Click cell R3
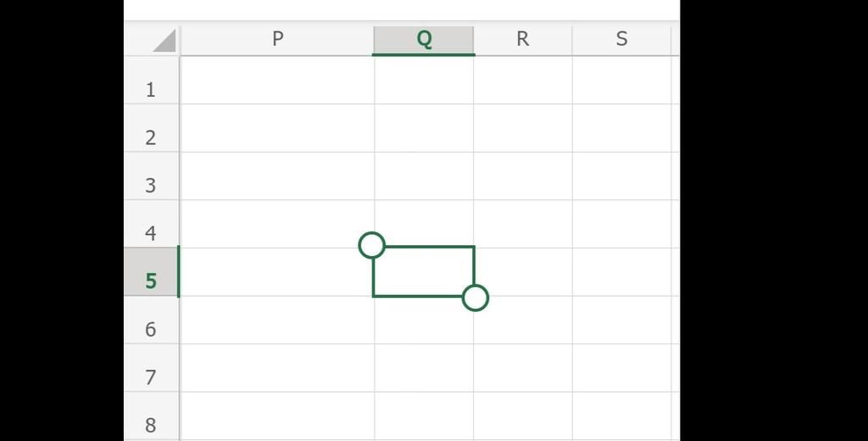The width and height of the screenshot is (868, 441). pyautogui.click(x=522, y=176)
